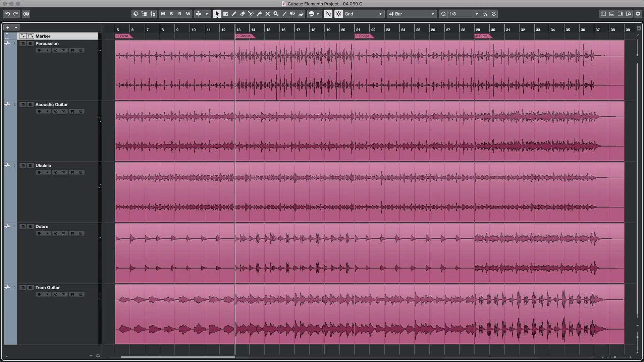644x362 pixels.
Task: Click the add track plus button
Action: tap(8, 27)
